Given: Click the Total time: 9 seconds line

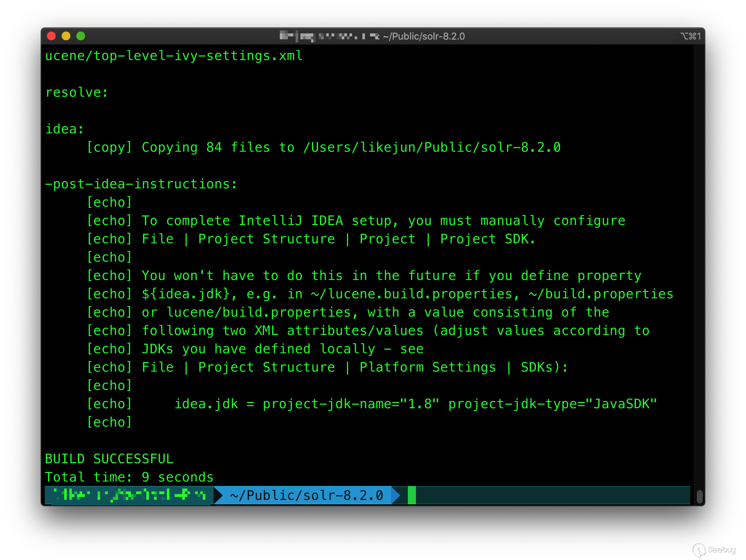Looking at the screenshot, I should click(x=129, y=477).
